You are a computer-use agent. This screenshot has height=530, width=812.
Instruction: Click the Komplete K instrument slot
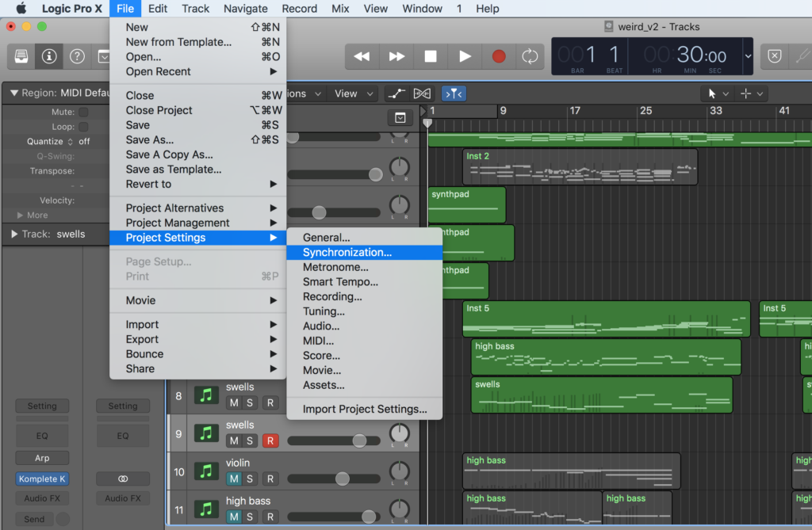42,479
